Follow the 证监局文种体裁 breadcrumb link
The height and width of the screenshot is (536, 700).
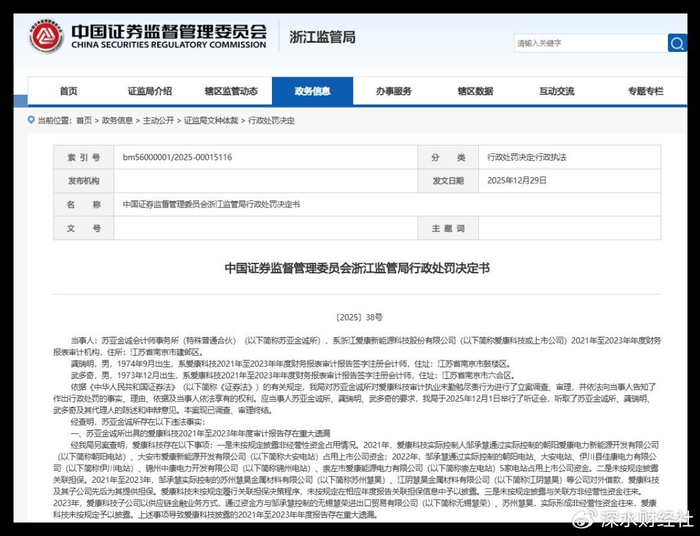pos(211,120)
